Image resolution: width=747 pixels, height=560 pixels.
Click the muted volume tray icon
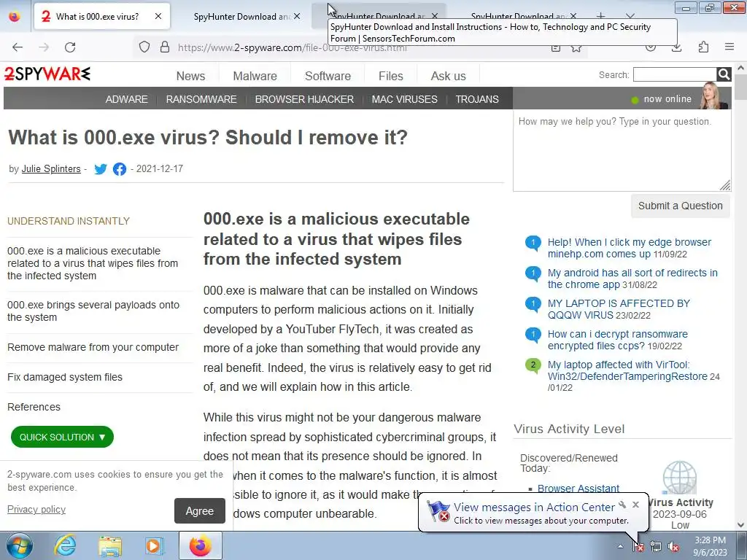673,547
